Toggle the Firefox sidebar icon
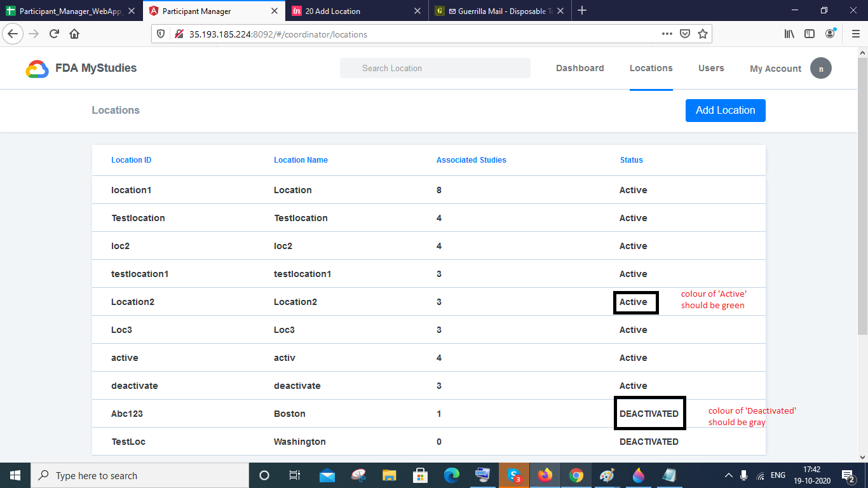 pos(810,34)
